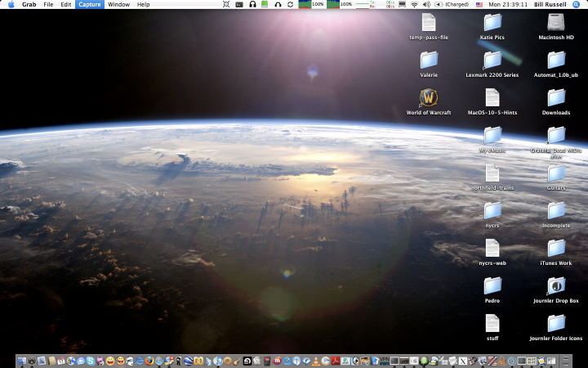The width and height of the screenshot is (588, 368).
Task: Click the US flag input menu
Action: [479, 5]
